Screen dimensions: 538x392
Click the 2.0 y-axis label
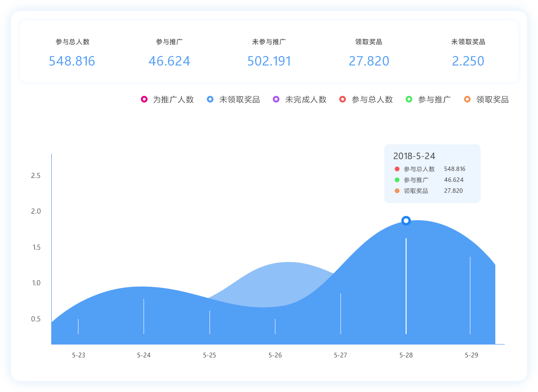36,212
